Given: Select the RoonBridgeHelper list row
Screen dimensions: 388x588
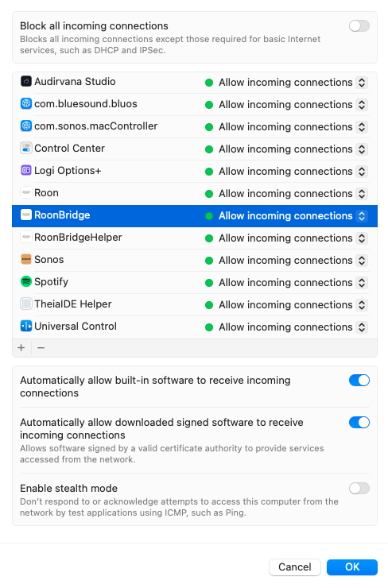Looking at the screenshot, I should pos(195,238).
